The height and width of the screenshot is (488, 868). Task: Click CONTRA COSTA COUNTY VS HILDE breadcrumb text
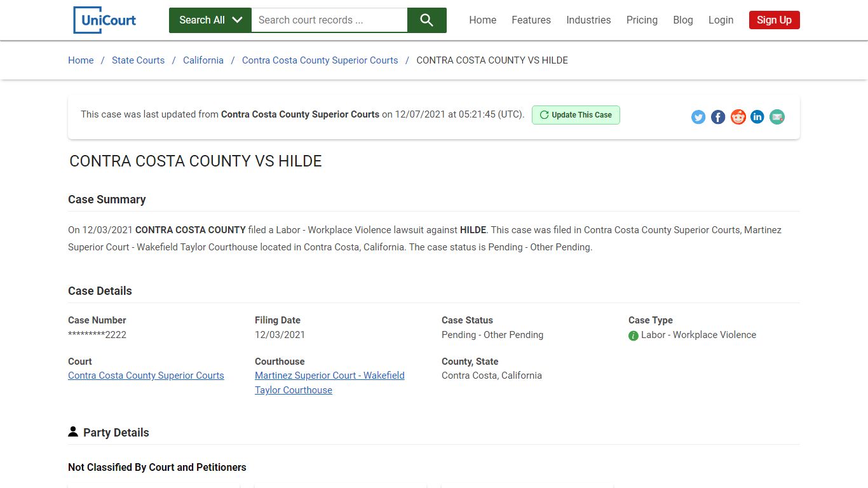pos(492,60)
